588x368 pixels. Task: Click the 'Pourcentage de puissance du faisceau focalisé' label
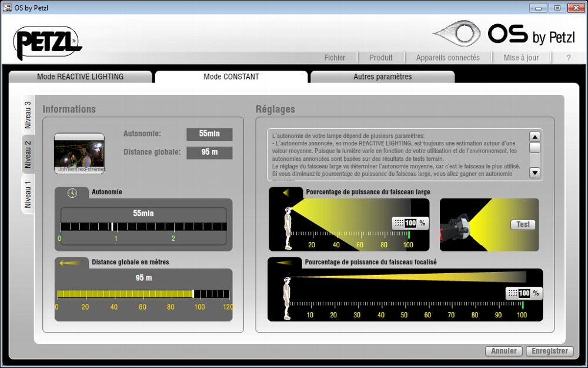coord(370,262)
